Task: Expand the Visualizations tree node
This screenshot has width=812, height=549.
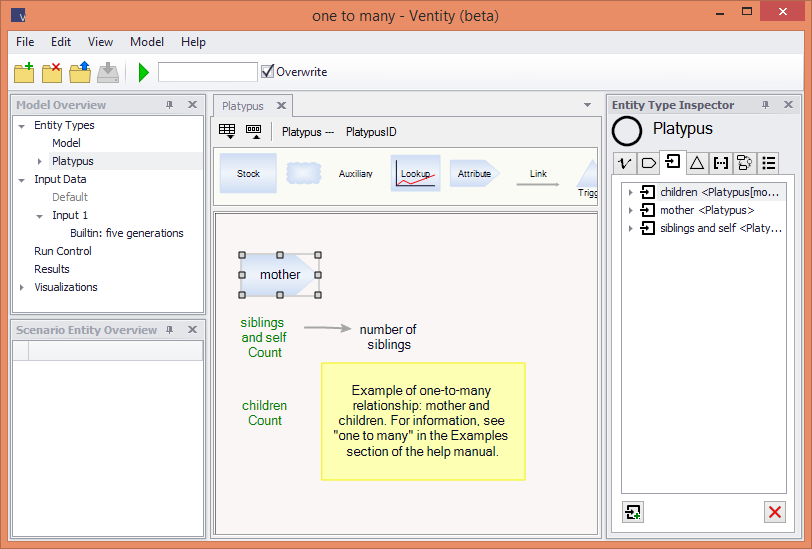Action: [x=22, y=287]
